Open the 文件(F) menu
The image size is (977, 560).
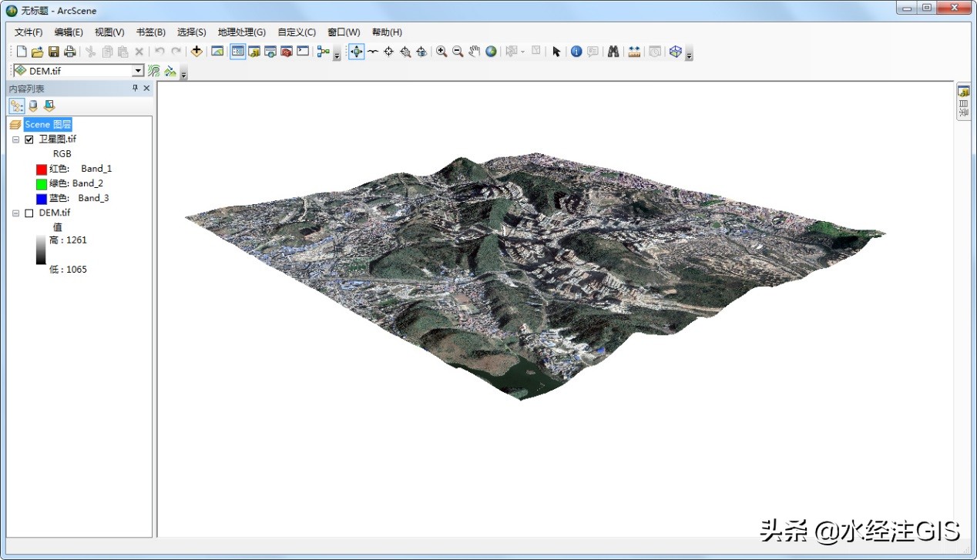pos(29,32)
